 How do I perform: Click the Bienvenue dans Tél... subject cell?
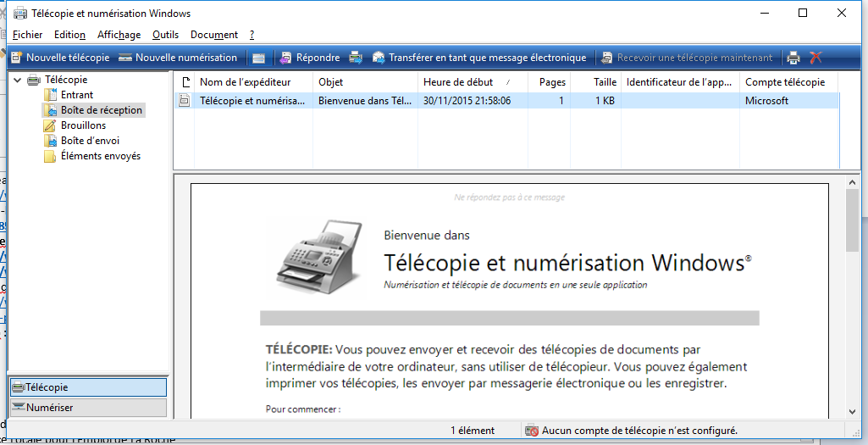tap(365, 101)
